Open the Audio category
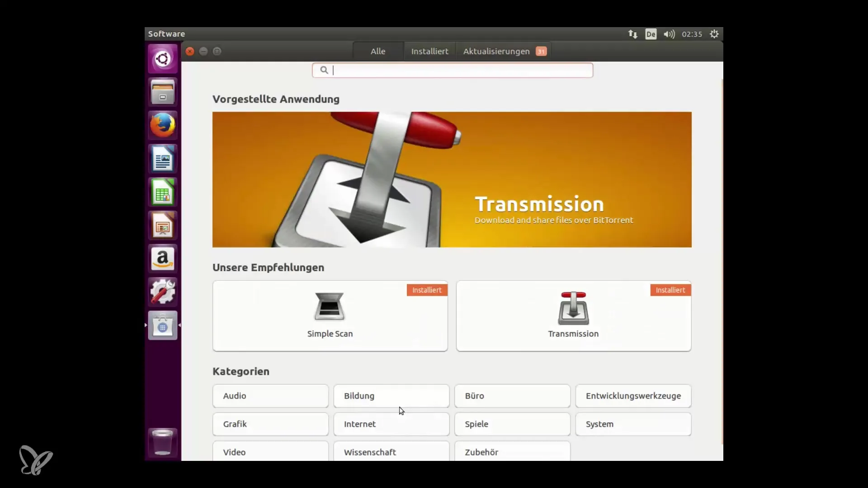The image size is (868, 488). click(x=270, y=396)
